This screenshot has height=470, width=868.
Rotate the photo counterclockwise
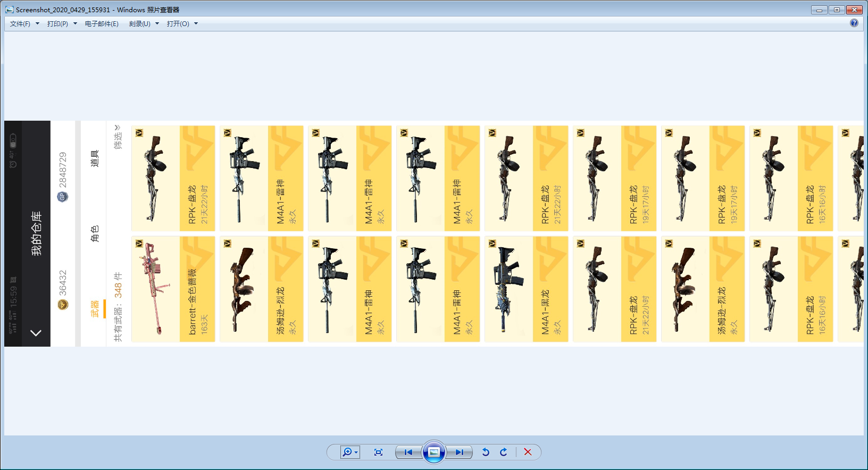tap(486, 452)
